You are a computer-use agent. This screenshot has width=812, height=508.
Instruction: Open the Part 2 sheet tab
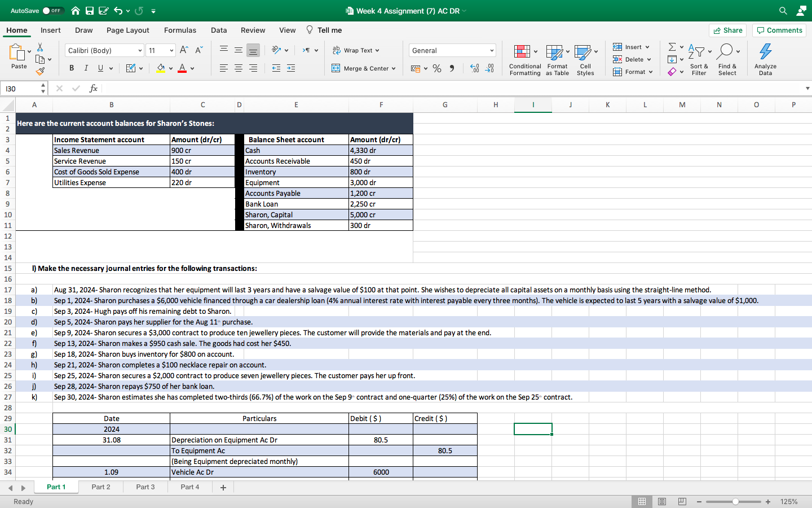(100, 487)
